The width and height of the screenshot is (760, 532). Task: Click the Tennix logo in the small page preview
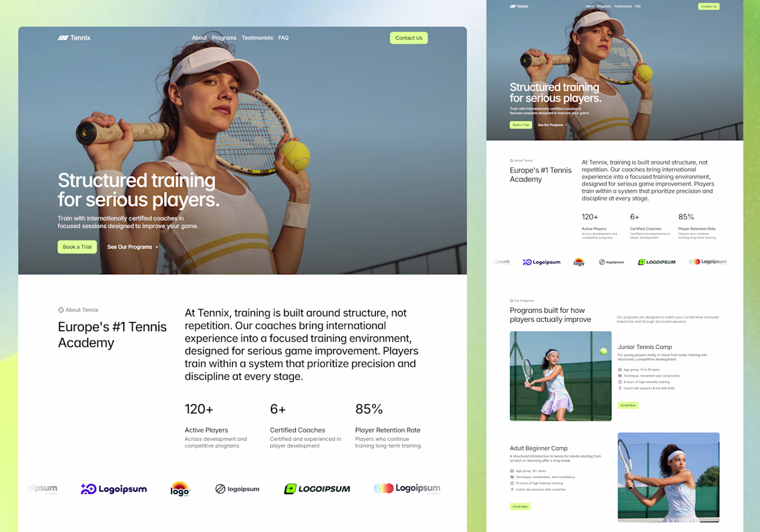tap(519, 6)
